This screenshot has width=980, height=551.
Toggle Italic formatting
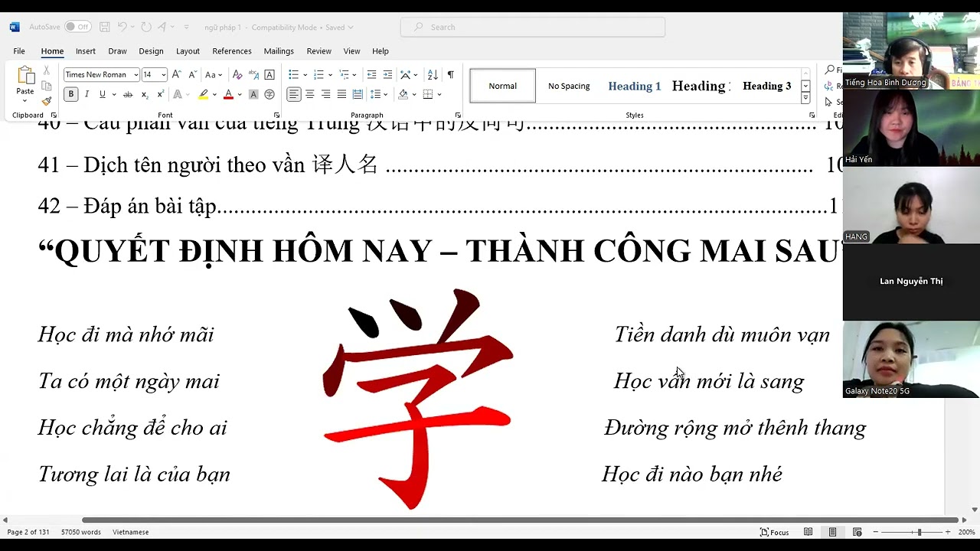click(87, 94)
